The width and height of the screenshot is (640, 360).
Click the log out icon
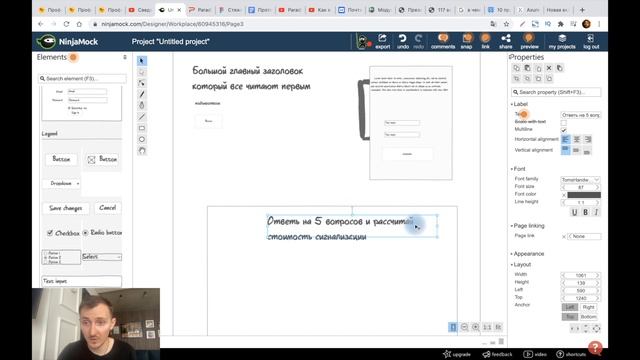pyautogui.click(x=591, y=41)
